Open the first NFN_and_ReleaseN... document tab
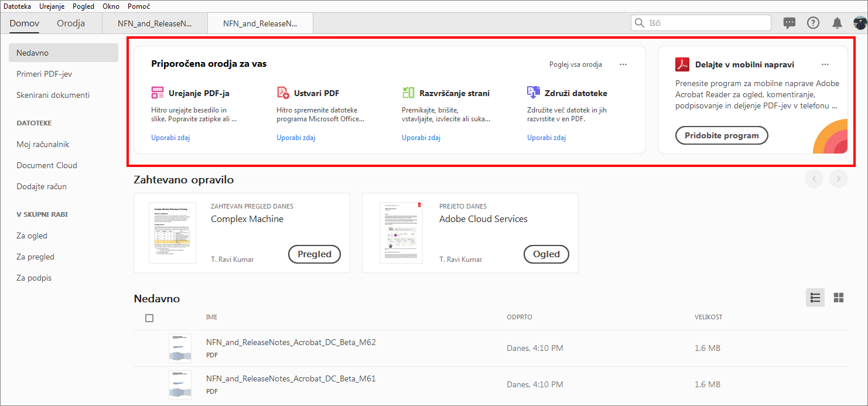This screenshot has width=868, height=406. coord(155,23)
